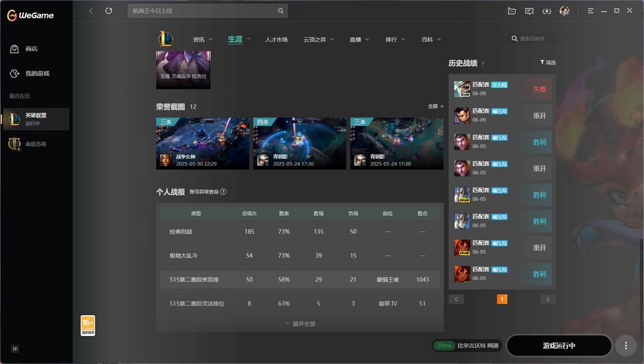Screen dimensions: 644x364
Task: Click the 胜率 column header
Action: pyautogui.click(x=284, y=214)
